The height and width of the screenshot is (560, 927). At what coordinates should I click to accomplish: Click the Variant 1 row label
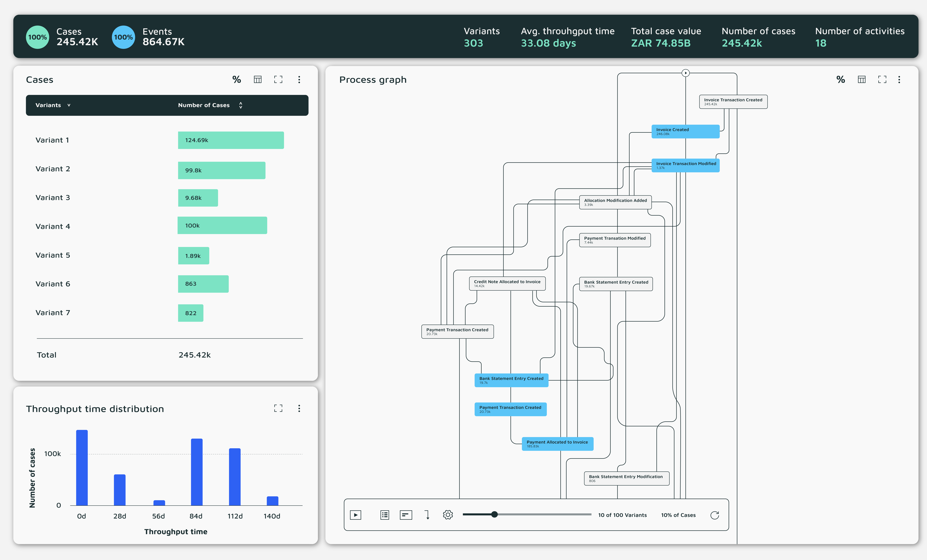click(x=52, y=140)
